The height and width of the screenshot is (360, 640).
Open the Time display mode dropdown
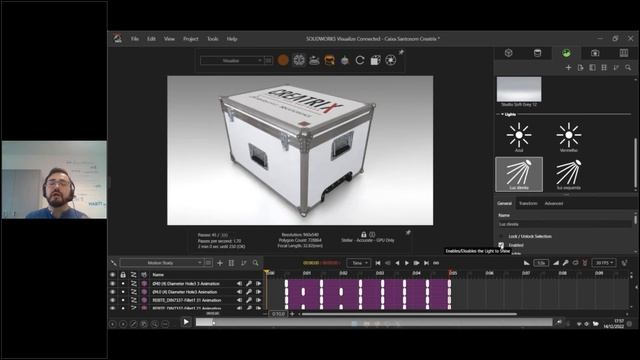coord(358,263)
